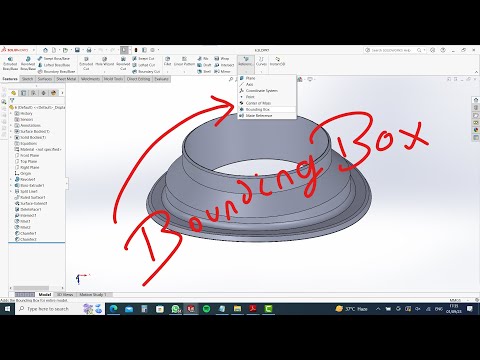Expand the Annotations node in feature tree

point(11,126)
